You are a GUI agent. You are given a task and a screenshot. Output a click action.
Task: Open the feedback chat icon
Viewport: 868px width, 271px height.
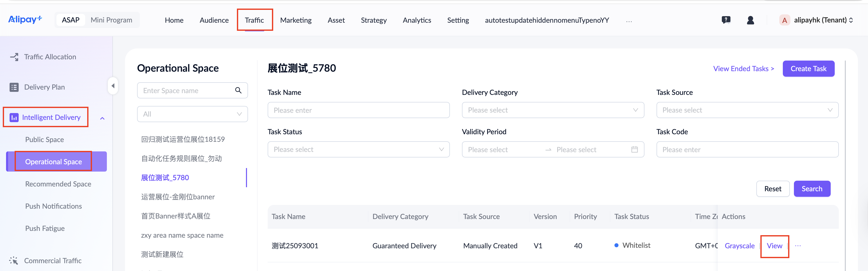coord(726,20)
